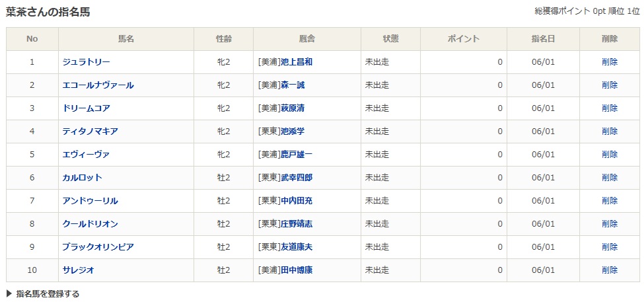Click the 指名日 column header
Image resolution: width=644 pixels, height=302 pixels.
[543, 39]
